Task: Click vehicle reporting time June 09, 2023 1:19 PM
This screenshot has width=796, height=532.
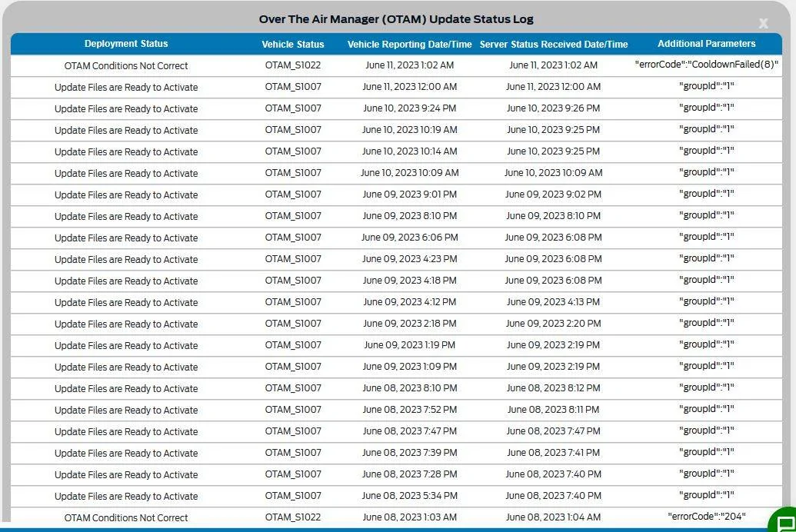Action: (x=410, y=344)
